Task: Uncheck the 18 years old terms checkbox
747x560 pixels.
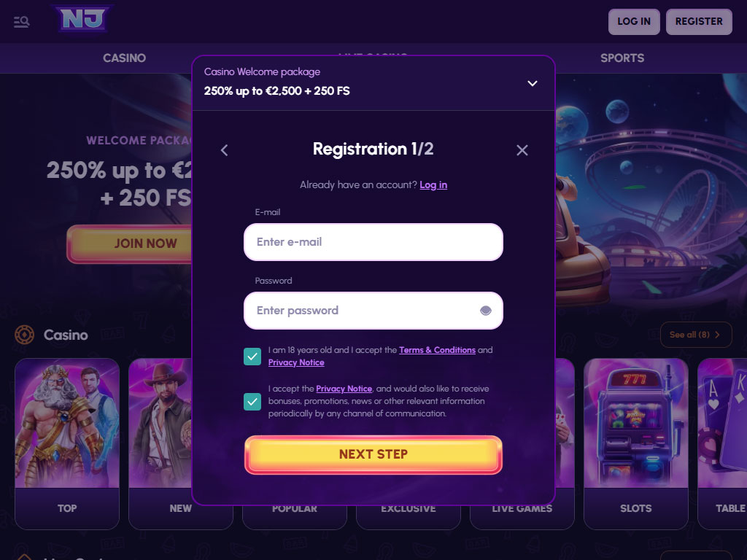Action: click(x=252, y=357)
